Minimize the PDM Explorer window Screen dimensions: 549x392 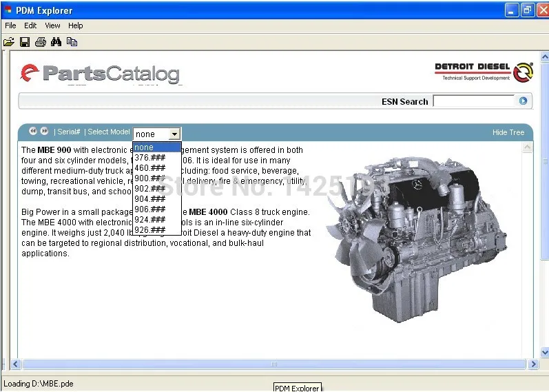[x=511, y=10]
